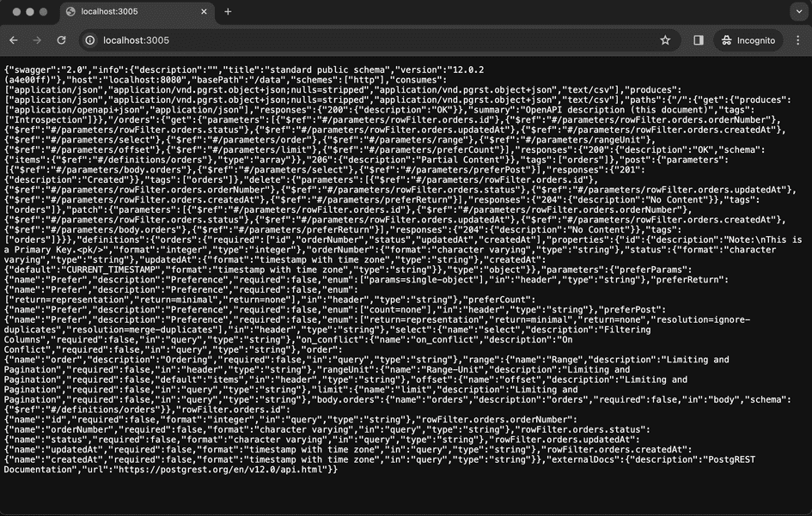Bookmark this page using the star icon
Viewport: 812px width, 516px height.
[666, 39]
